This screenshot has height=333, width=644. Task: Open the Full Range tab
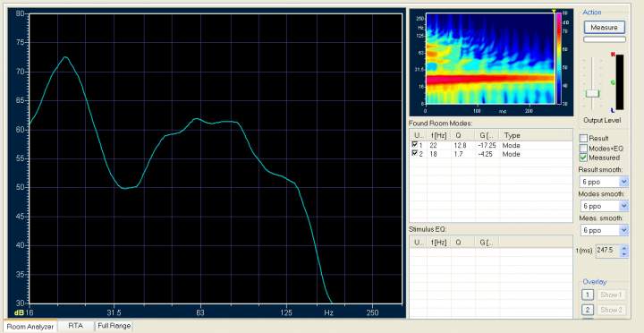pyautogui.click(x=114, y=326)
